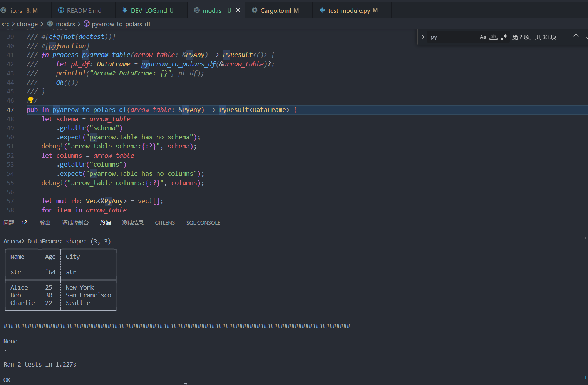Switch to the 输出 output tab

coord(45,223)
